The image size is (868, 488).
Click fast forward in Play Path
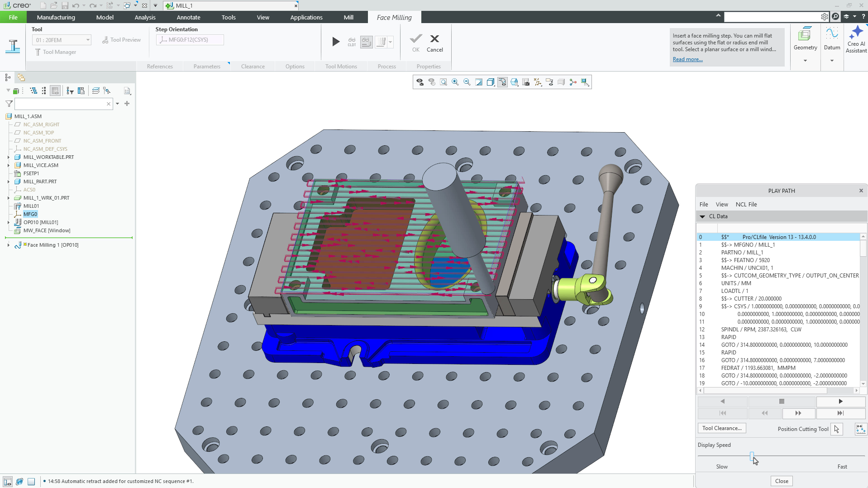[x=798, y=413]
